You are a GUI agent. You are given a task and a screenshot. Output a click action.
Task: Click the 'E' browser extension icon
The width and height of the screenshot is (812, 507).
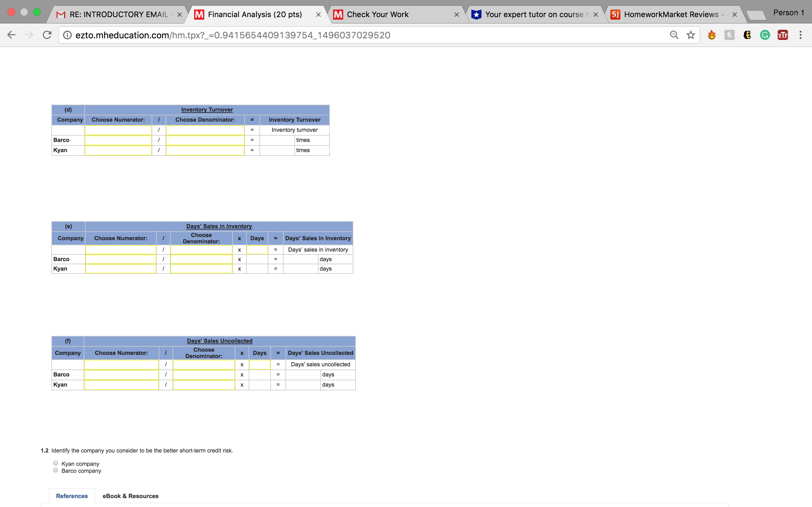[747, 35]
